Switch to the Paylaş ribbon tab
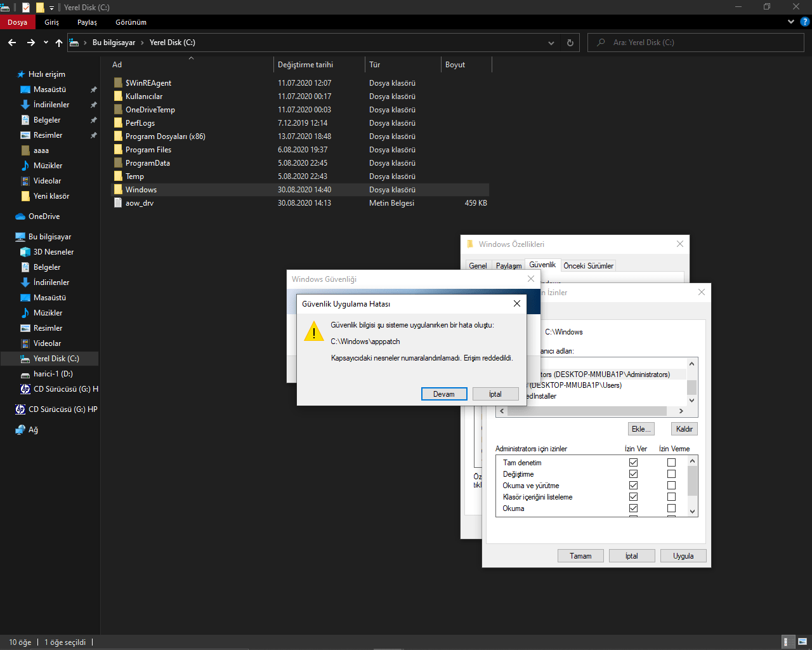Viewport: 812px width, 650px height. click(88, 22)
